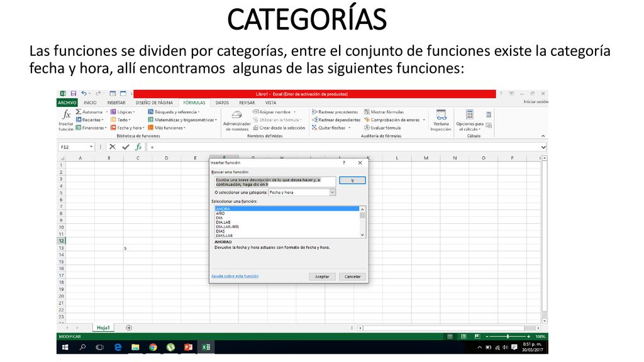Open the Lógicas functions list

tap(123, 112)
